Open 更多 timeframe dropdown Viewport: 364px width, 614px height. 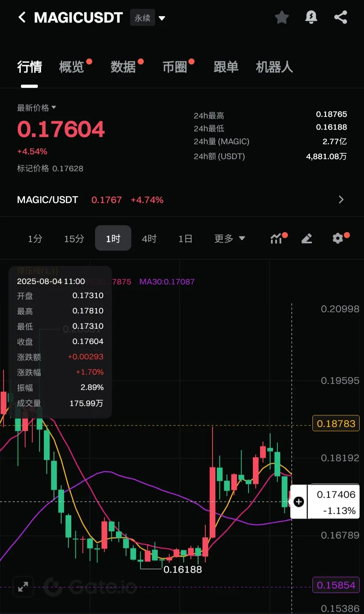pos(230,239)
